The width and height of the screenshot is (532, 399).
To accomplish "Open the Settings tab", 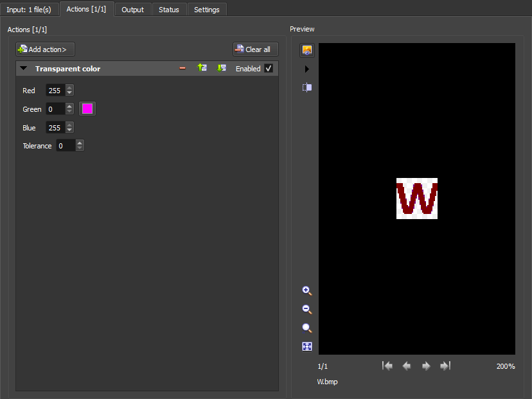I will click(207, 10).
